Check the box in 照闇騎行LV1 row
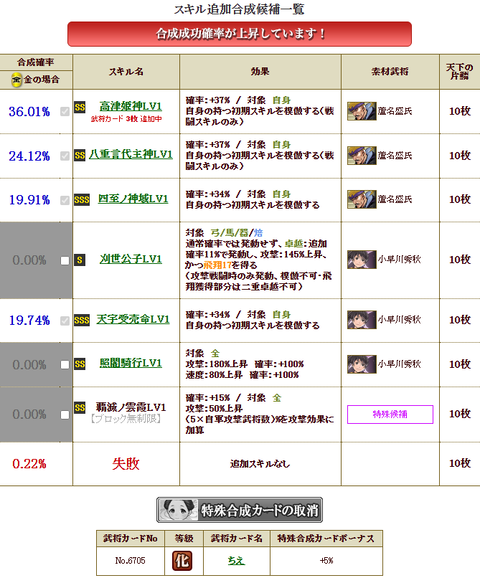This screenshot has width=480, height=578. (x=65, y=365)
